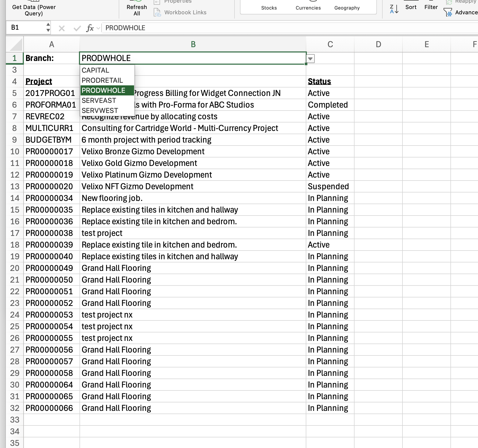Click In Planning status for PR00000064
The height and width of the screenshot is (448, 478).
tap(330, 385)
